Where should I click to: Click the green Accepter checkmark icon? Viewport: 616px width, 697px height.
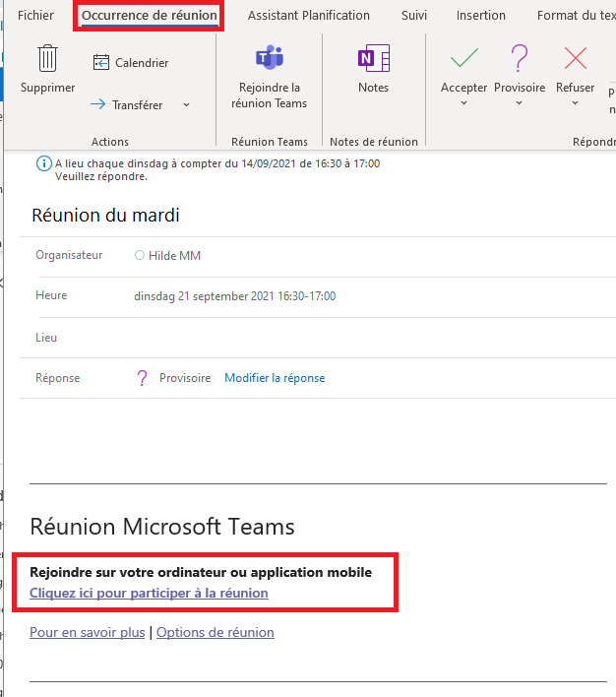tap(464, 58)
